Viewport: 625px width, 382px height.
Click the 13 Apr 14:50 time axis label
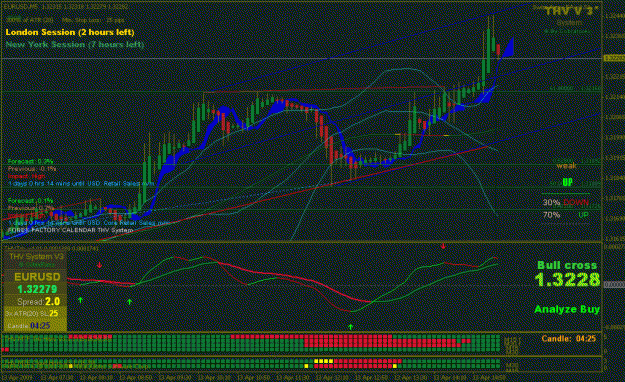click(489, 377)
